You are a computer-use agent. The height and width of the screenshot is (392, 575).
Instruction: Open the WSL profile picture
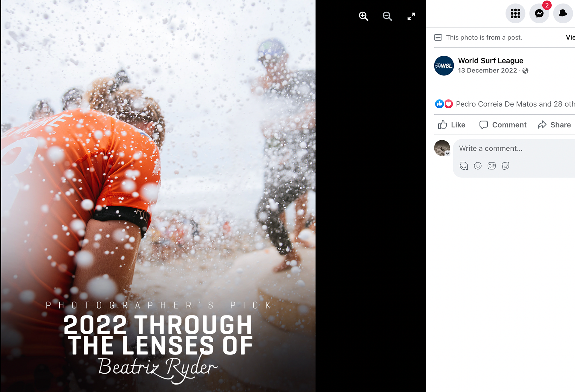(444, 66)
